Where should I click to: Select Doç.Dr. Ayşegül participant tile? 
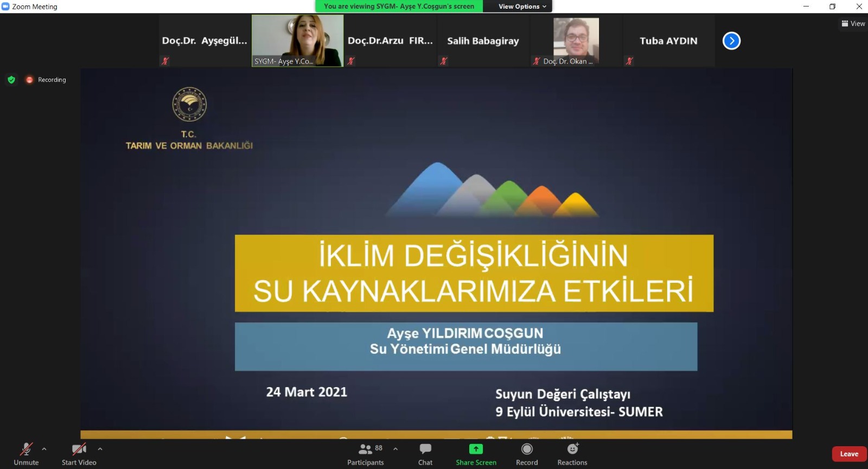tap(205, 41)
